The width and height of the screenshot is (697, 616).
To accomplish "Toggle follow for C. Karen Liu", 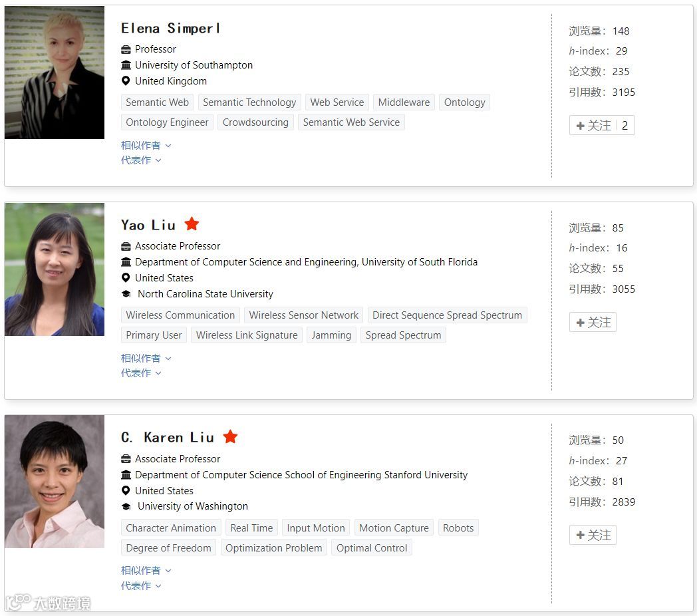I will (x=593, y=535).
